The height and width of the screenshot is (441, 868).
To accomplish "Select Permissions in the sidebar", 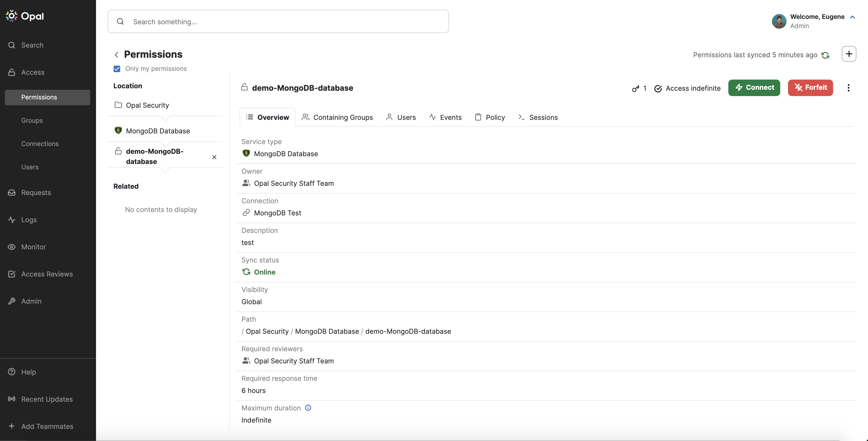I will 48,98.
